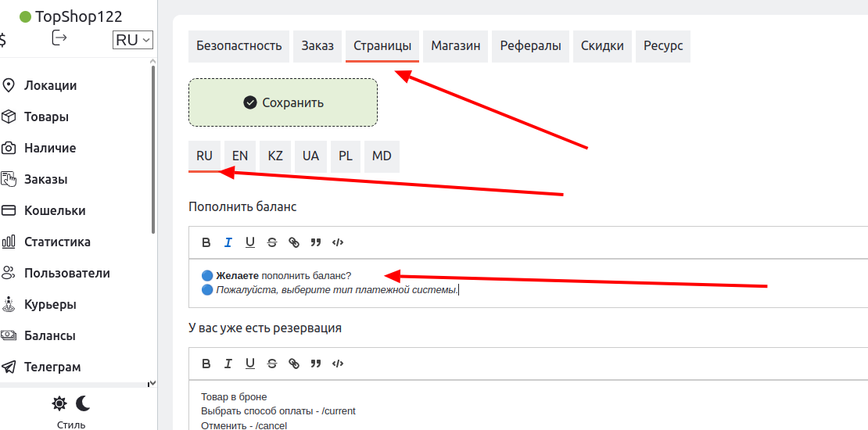
Task: Select the EN language tab
Action: coord(240,156)
